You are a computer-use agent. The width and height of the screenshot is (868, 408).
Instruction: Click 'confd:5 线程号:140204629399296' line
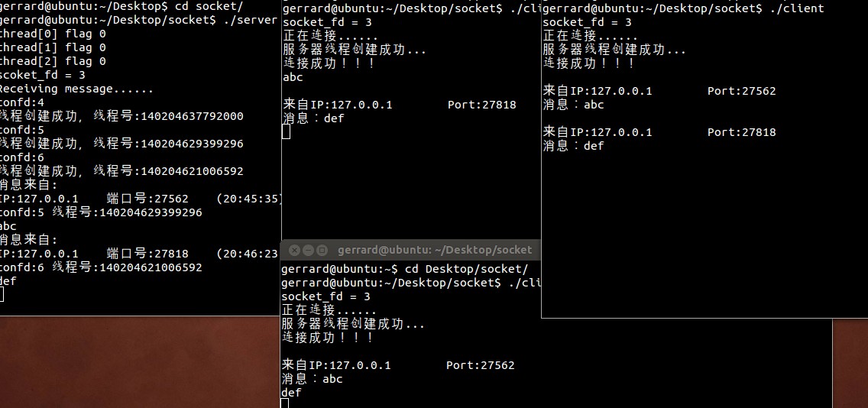(x=101, y=212)
